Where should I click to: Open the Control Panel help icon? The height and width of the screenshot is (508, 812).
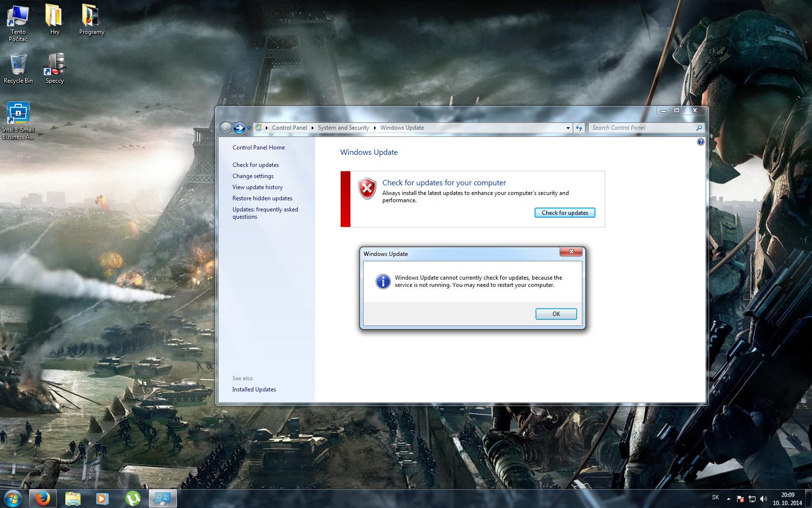(x=701, y=142)
